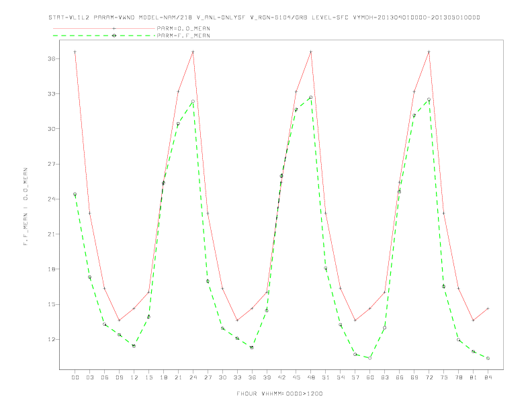Click the x-axis tick label 15
Screen dimensions: 532x411
coord(148,377)
